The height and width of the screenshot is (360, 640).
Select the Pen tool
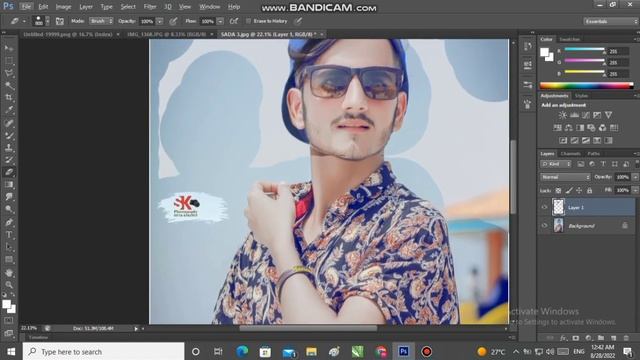tap(9, 222)
